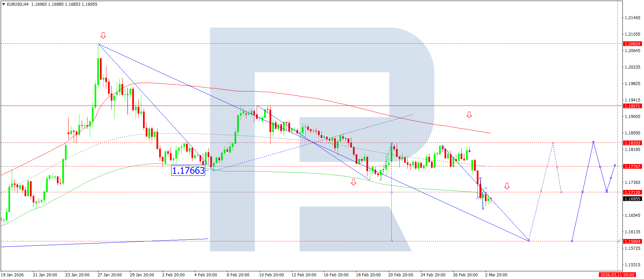Click the 1.20824 red price label
Image resolution: width=644 pixels, height=279 pixels.
pos(632,44)
